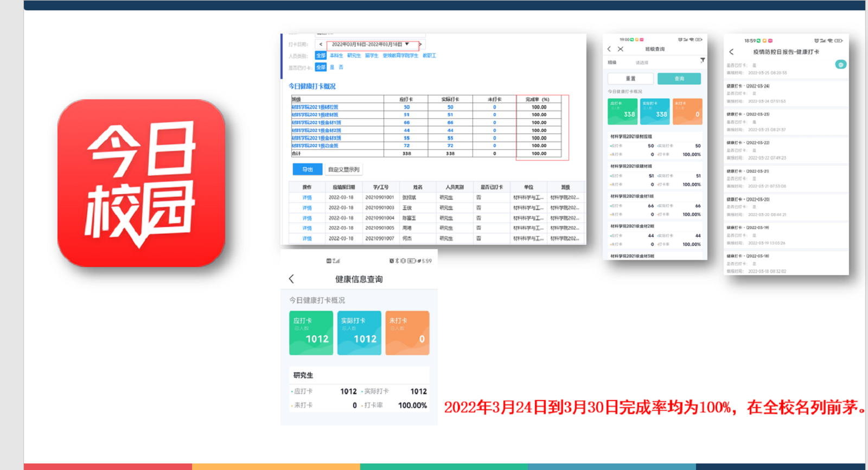Tap the 重置 button

pyautogui.click(x=630, y=79)
